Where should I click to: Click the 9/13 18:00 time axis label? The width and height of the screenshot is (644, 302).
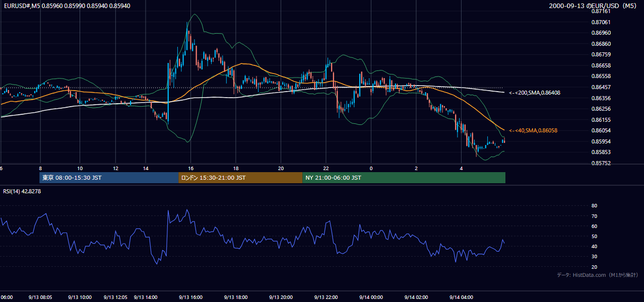235,297
